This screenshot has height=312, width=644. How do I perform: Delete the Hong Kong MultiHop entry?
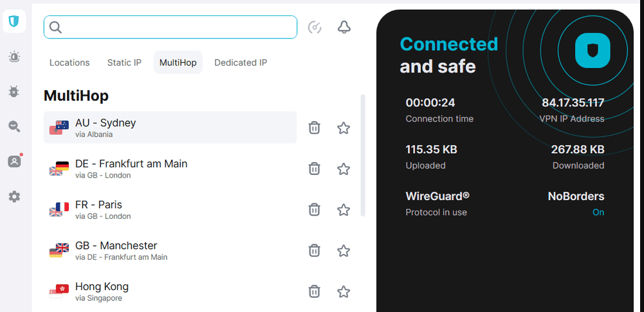(314, 291)
